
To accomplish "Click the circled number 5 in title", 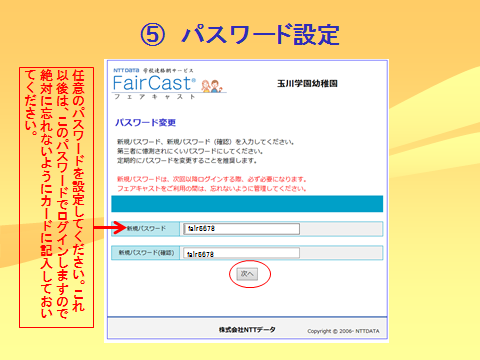I will click(153, 35).
